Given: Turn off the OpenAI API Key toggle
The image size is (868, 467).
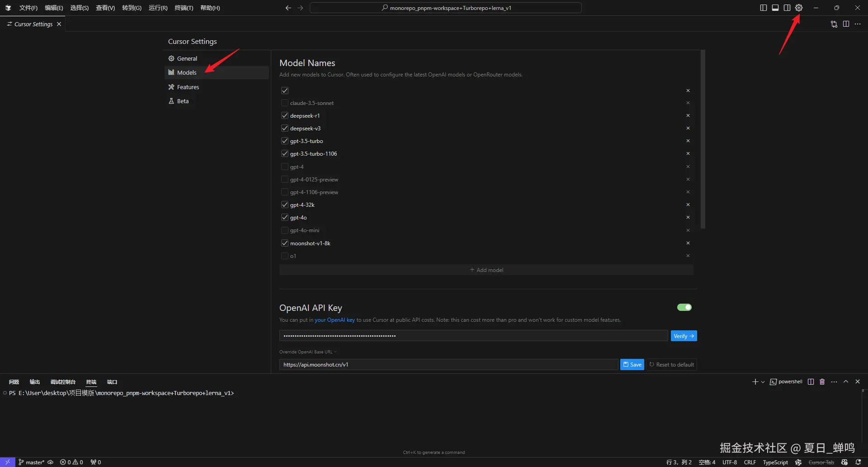Looking at the screenshot, I should click(x=684, y=308).
